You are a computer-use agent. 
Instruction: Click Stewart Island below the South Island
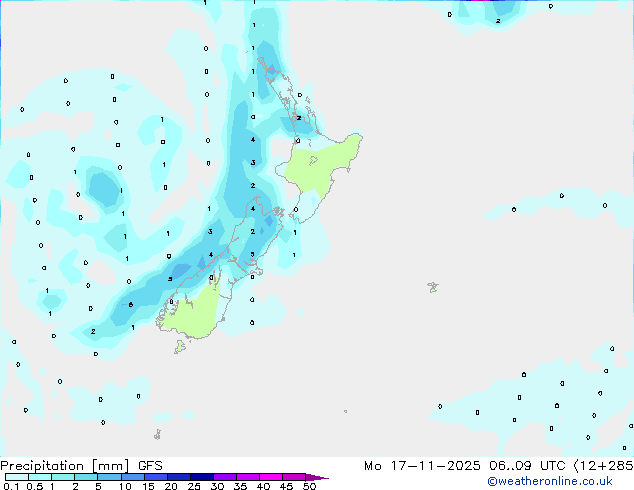180,346
